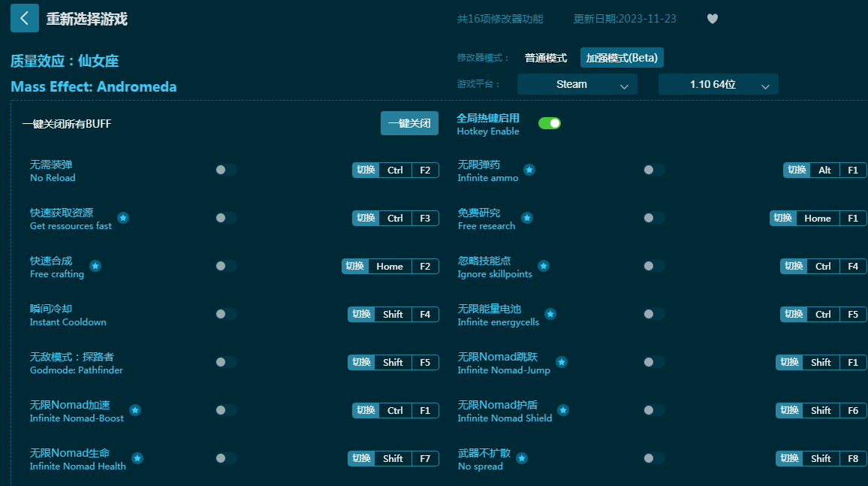Click 切换 hotkey button for Infinite ammo

(x=797, y=170)
